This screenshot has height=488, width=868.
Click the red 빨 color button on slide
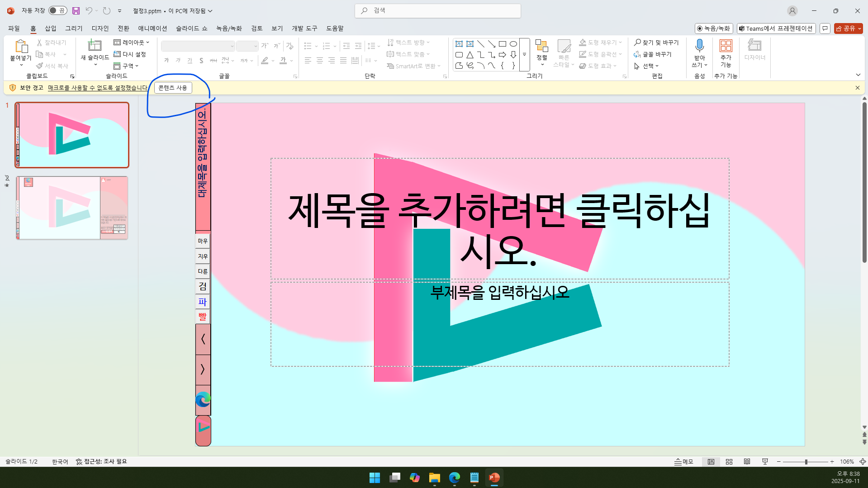pyautogui.click(x=203, y=317)
